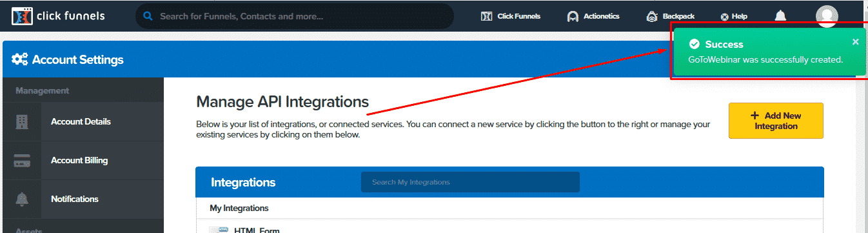Click the Success checkmark icon
The height and width of the screenshot is (233, 868).
pos(695,45)
